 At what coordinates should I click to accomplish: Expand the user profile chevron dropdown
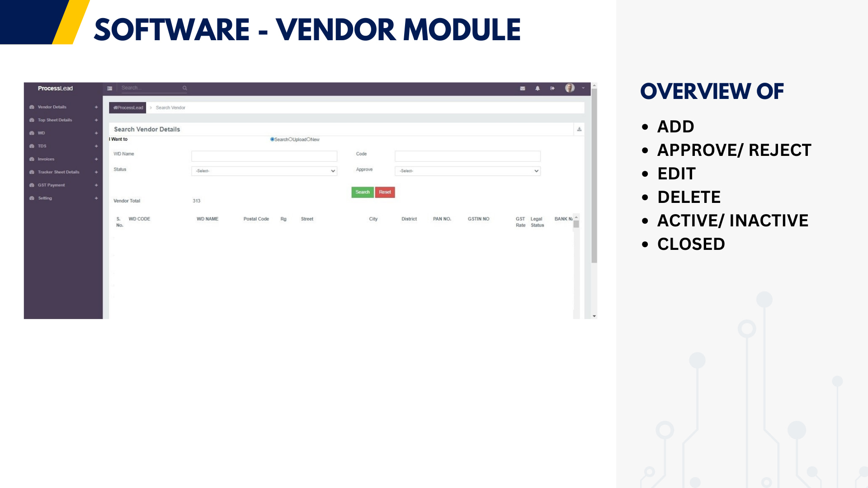click(x=583, y=88)
